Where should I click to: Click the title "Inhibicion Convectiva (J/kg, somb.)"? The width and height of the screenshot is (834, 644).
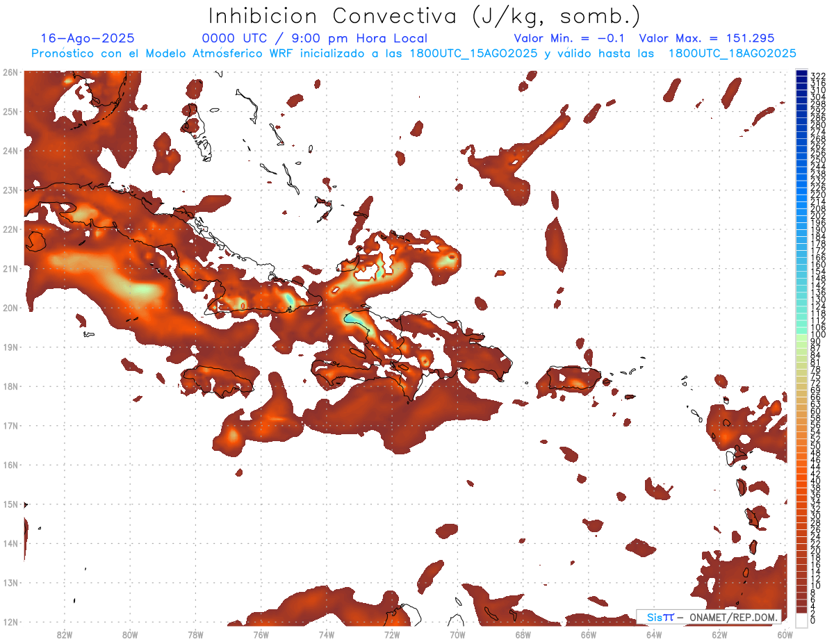(425, 16)
